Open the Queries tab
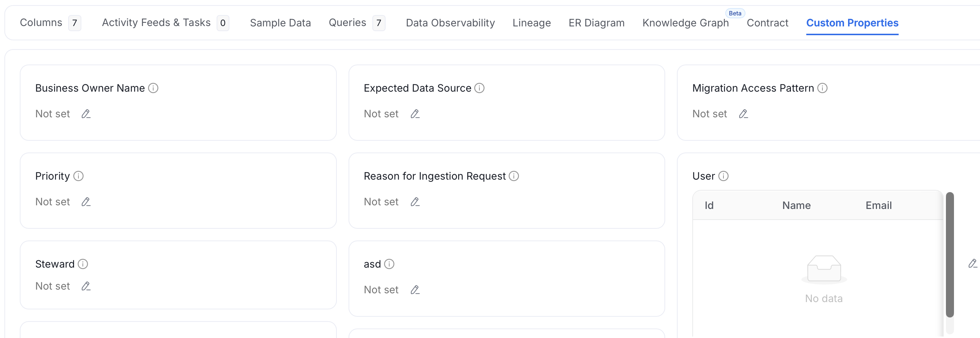This screenshot has height=338, width=980. (x=357, y=23)
